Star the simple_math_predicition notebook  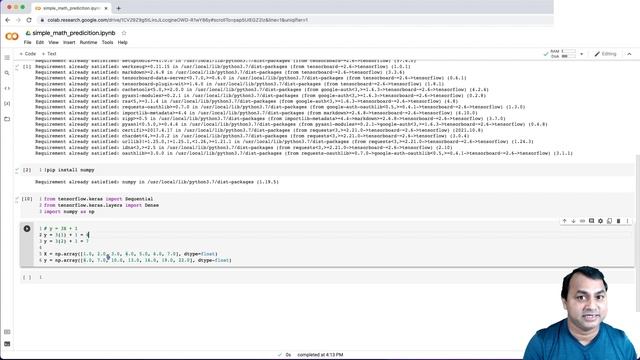pyautogui.click(x=124, y=33)
